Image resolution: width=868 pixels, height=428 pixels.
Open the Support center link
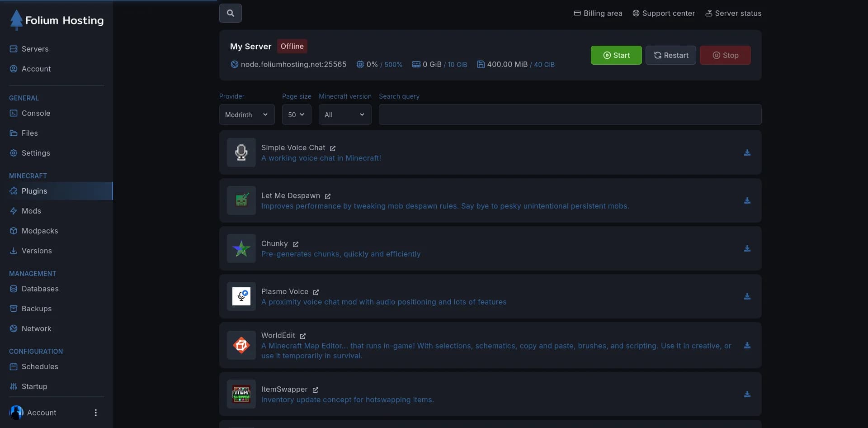[x=664, y=14]
